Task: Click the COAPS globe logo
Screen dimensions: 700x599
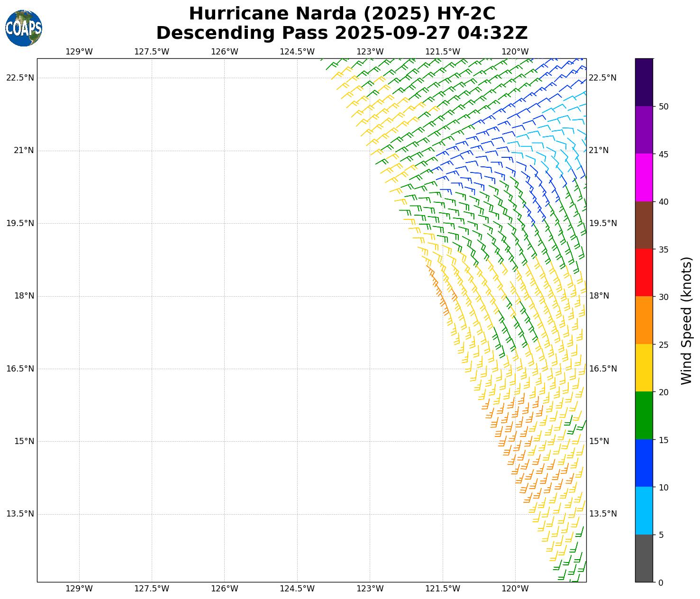Action: coord(24,28)
